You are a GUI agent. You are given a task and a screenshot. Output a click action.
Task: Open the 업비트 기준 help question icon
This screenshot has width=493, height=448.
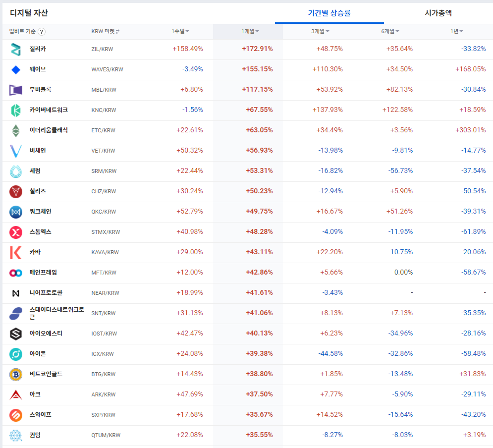click(x=42, y=31)
